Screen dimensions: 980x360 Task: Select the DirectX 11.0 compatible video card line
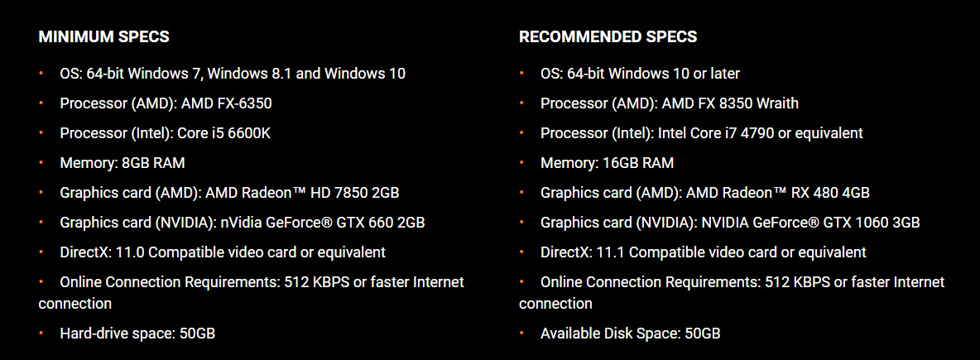tap(223, 252)
